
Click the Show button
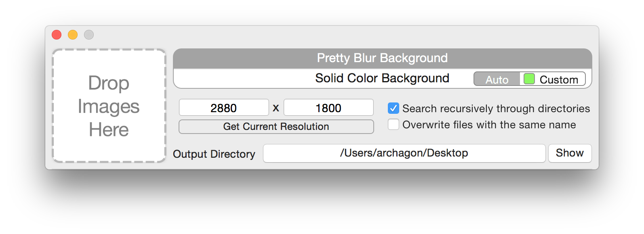pyautogui.click(x=570, y=153)
